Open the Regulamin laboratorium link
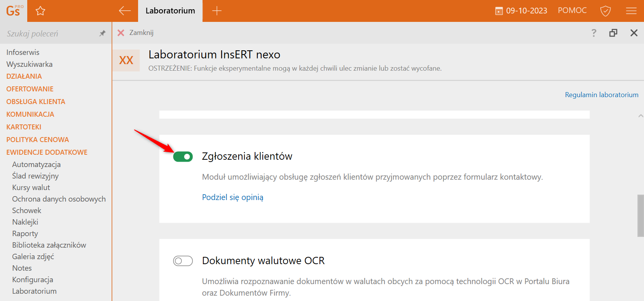Image resolution: width=644 pixels, height=301 pixels. [601, 95]
